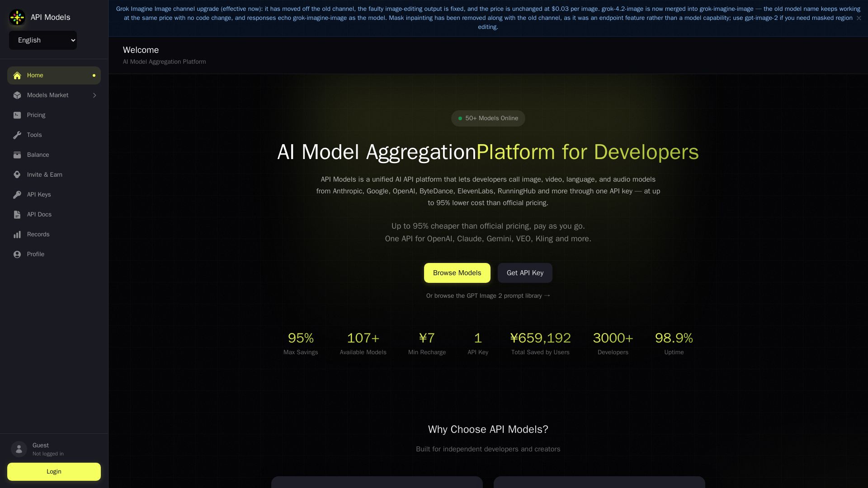Click the Get API Key button
Image resolution: width=868 pixels, height=488 pixels.
tap(525, 273)
